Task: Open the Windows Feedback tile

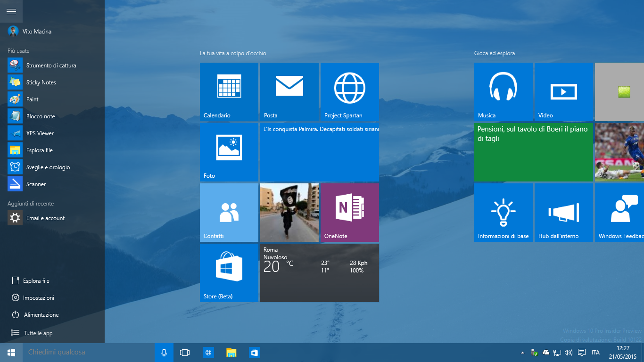Action: click(x=619, y=213)
